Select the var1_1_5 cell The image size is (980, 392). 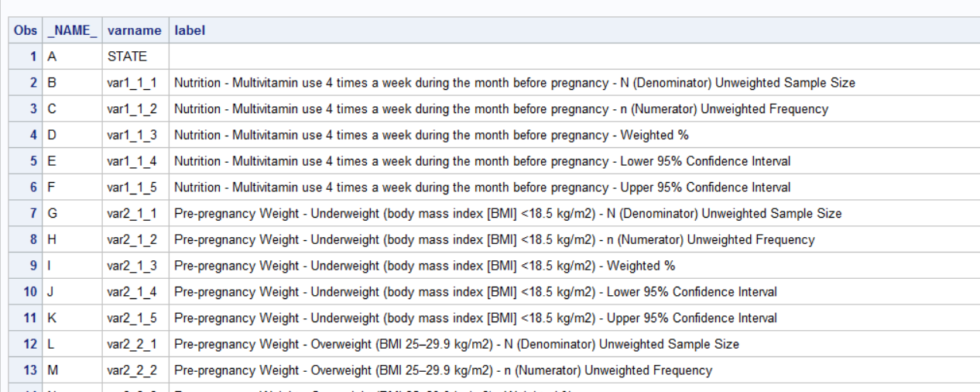[x=132, y=187]
